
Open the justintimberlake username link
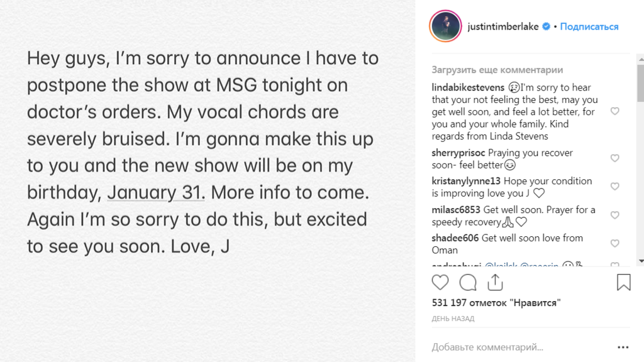pyautogui.click(x=502, y=26)
